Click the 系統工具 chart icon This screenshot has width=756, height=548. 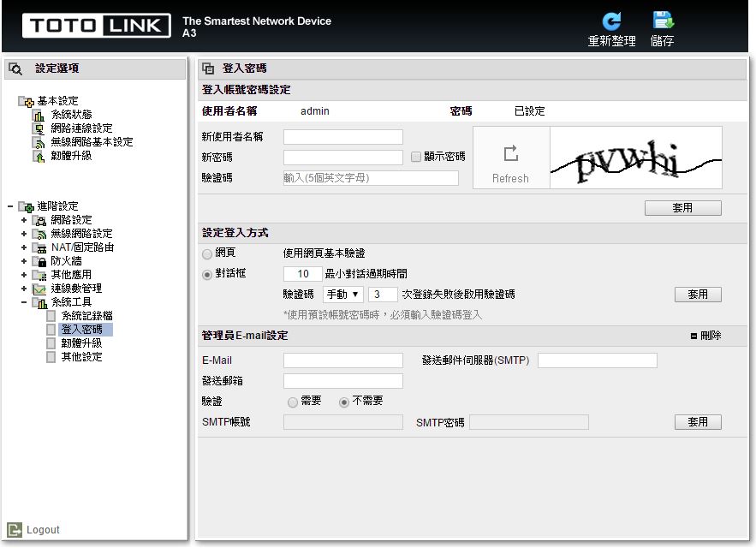point(39,302)
